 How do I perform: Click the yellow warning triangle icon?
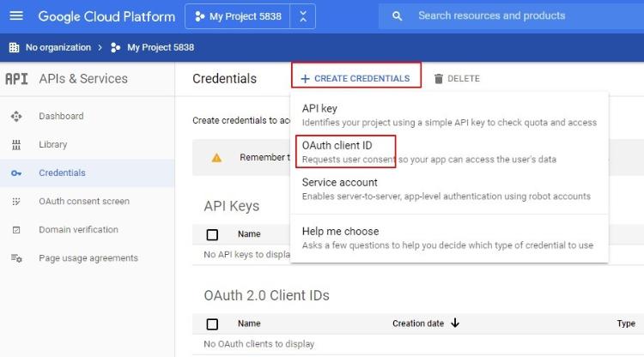[x=216, y=158]
